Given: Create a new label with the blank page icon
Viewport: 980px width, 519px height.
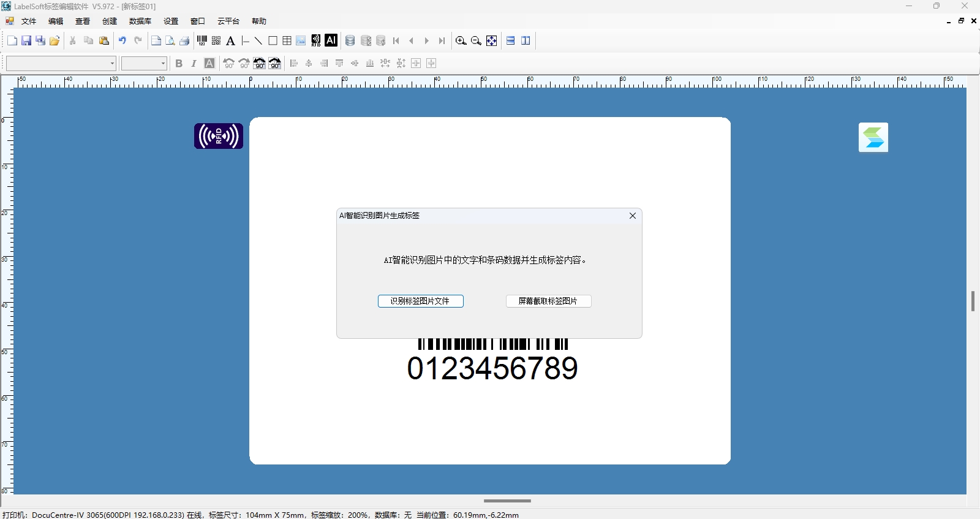Looking at the screenshot, I should pos(12,40).
